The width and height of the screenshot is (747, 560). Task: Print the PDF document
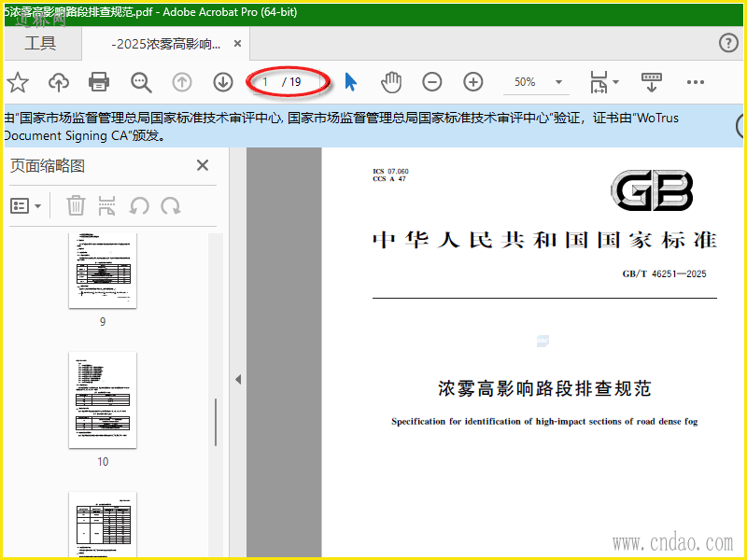click(99, 82)
